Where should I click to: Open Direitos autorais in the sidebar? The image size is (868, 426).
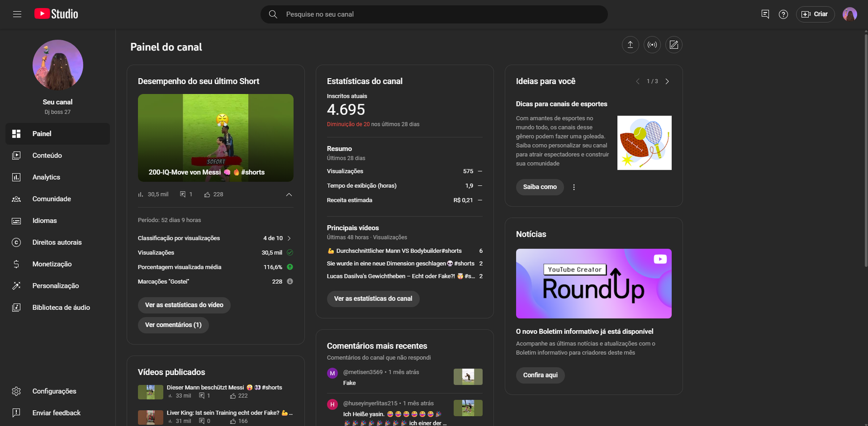point(58,242)
